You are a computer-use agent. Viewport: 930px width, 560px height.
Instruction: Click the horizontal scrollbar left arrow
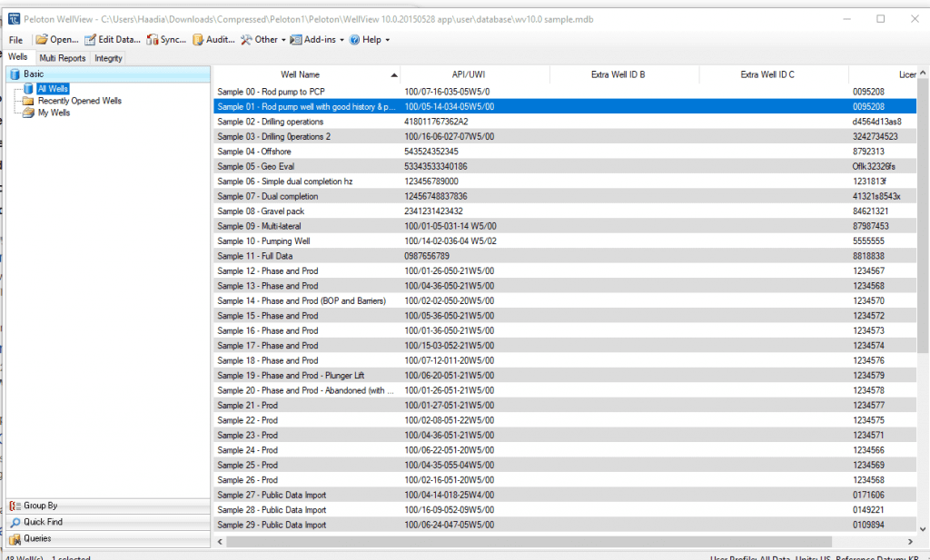(219, 541)
